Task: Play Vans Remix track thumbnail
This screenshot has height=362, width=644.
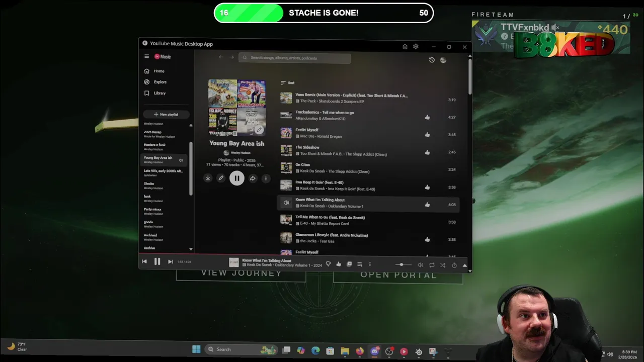Action: pos(286,98)
